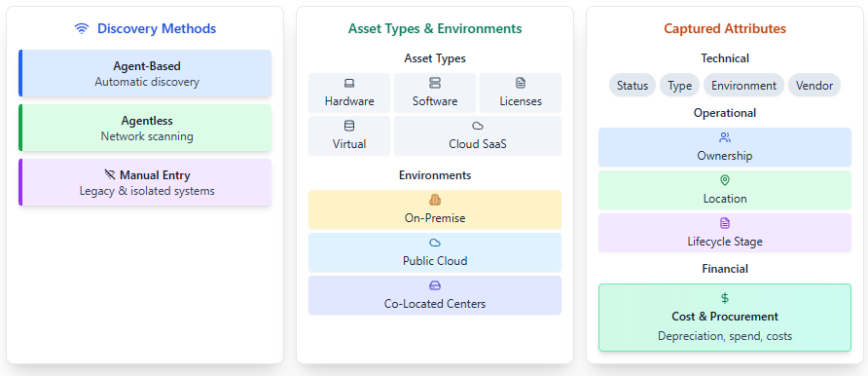Click the Technical subheading
Screen dimensions: 868x376
725,58
